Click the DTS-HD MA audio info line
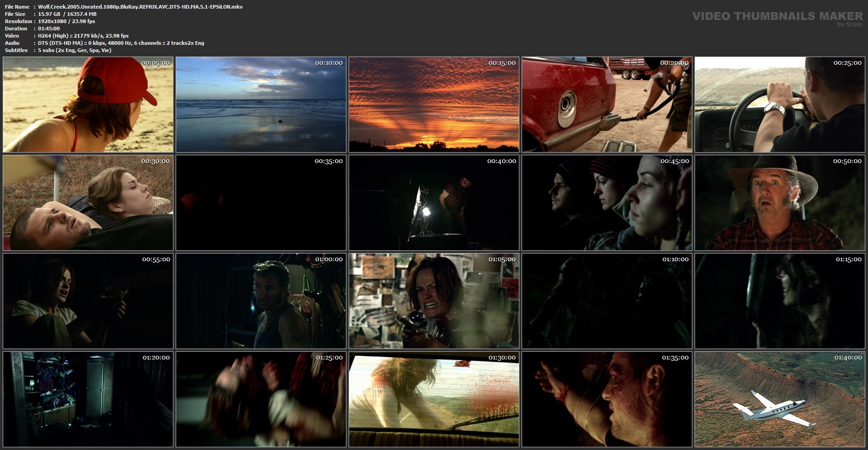Image resolution: width=868 pixels, height=450 pixels. [121, 43]
